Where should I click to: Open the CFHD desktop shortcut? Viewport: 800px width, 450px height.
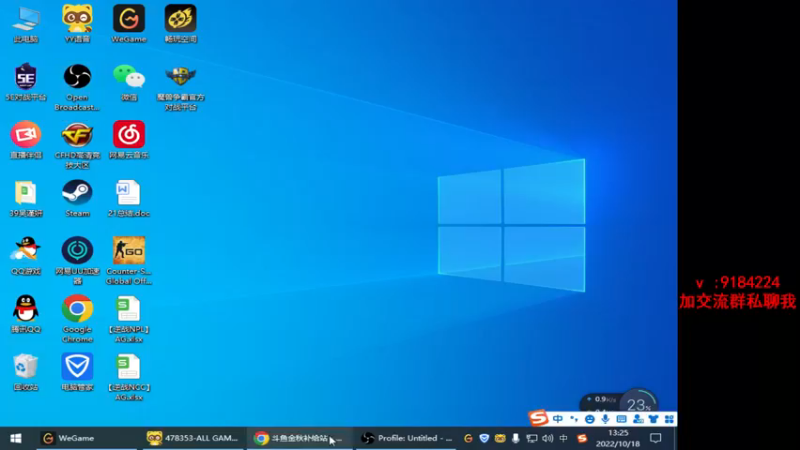[77, 145]
